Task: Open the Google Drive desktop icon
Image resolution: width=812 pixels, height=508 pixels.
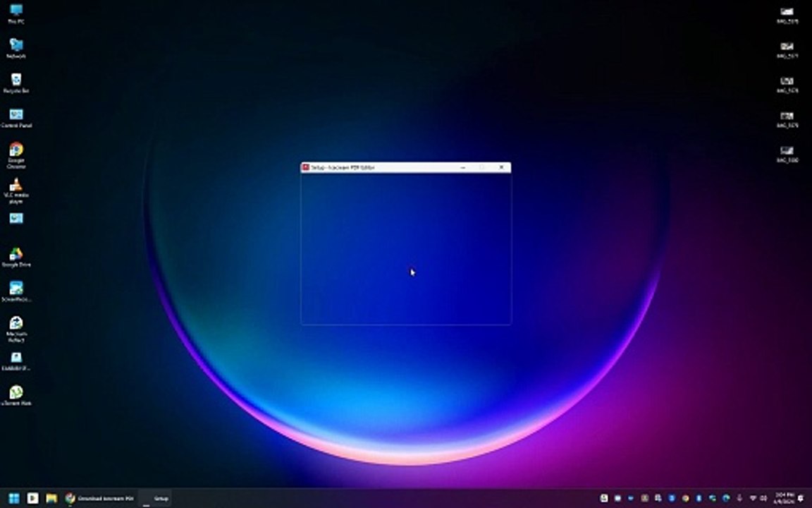Action: (x=16, y=257)
